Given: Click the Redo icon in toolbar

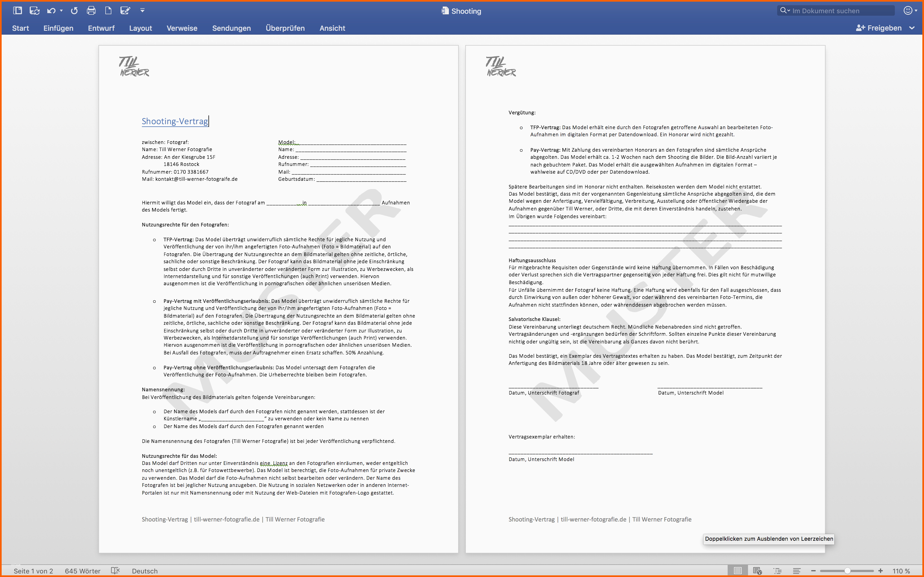Looking at the screenshot, I should click(x=73, y=11).
